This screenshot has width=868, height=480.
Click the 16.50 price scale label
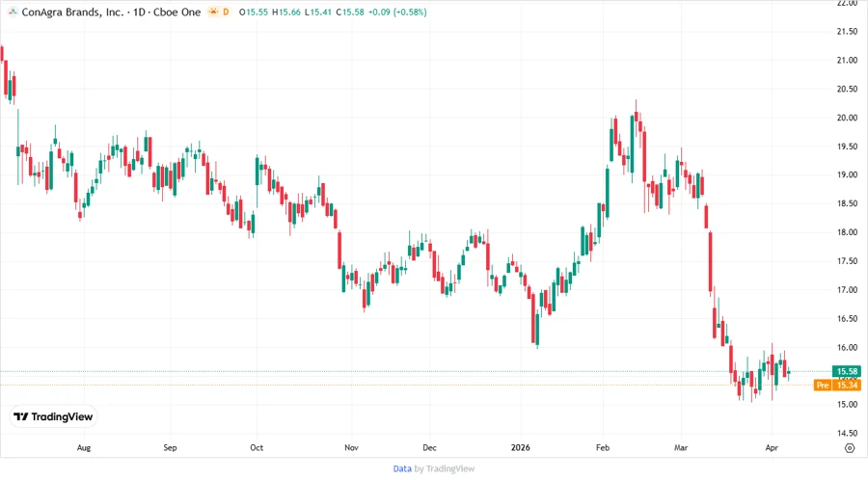coord(847,318)
